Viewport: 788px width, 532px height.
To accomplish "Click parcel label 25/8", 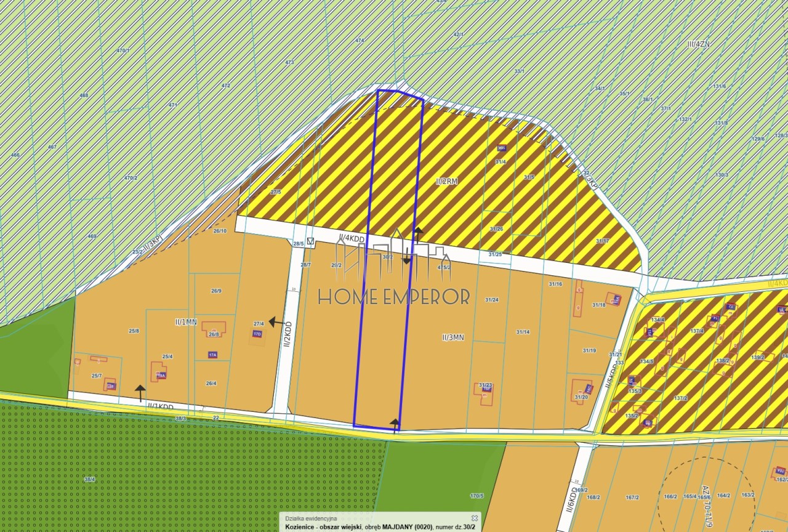I will [x=134, y=331].
